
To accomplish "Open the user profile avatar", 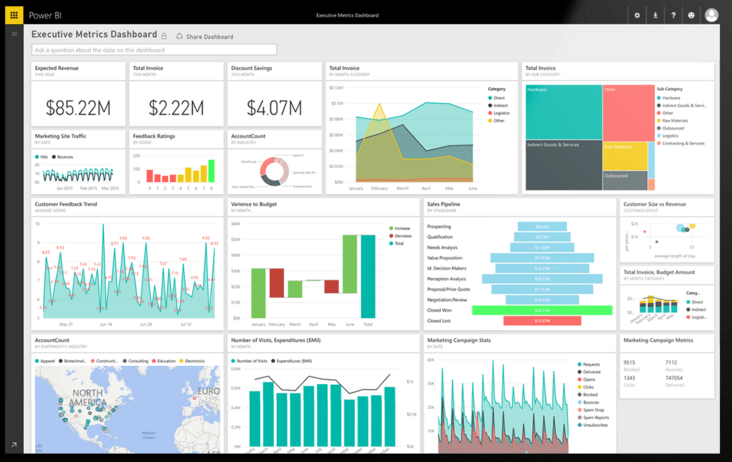I will coord(712,15).
